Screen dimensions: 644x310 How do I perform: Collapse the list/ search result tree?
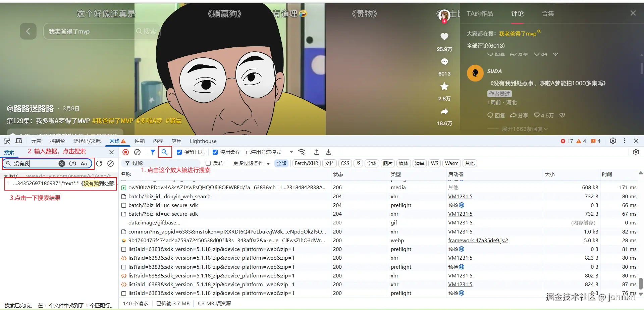[6, 176]
